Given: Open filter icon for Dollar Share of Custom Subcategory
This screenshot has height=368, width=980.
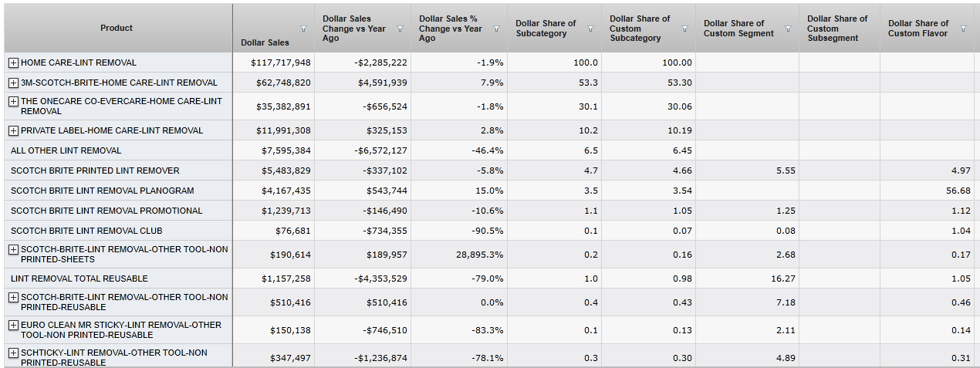Looking at the screenshot, I should tap(684, 29).
